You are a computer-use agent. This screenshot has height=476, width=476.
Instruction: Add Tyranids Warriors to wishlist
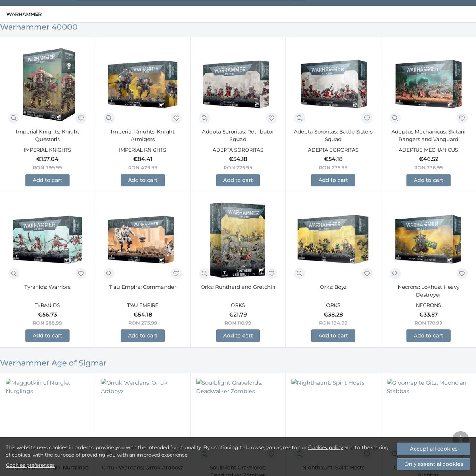pyautogui.click(x=81, y=273)
